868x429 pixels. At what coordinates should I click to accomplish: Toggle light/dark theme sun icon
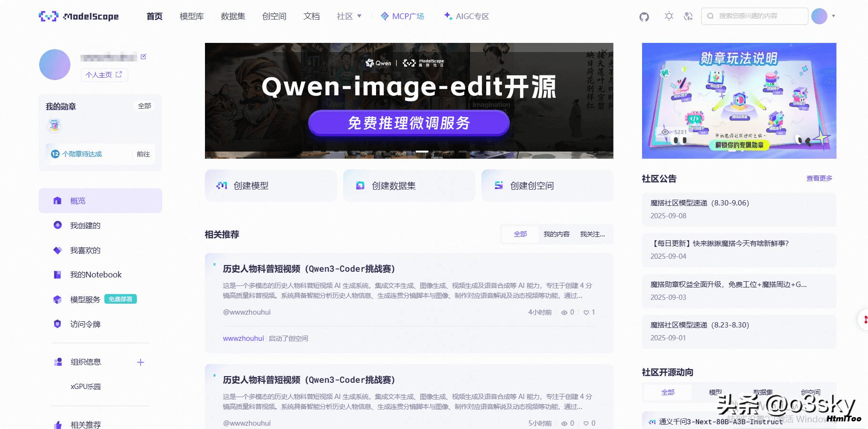pos(669,16)
